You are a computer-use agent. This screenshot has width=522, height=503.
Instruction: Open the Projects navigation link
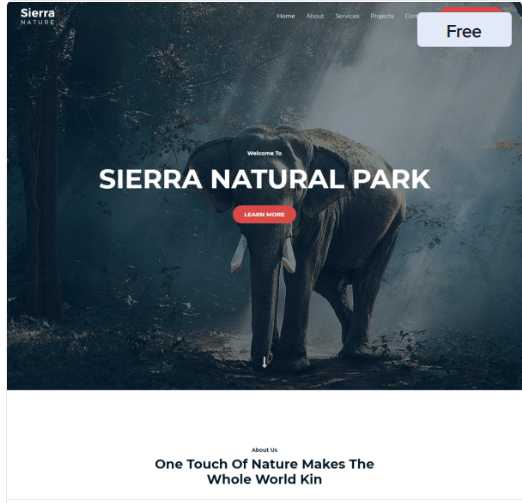tap(382, 16)
